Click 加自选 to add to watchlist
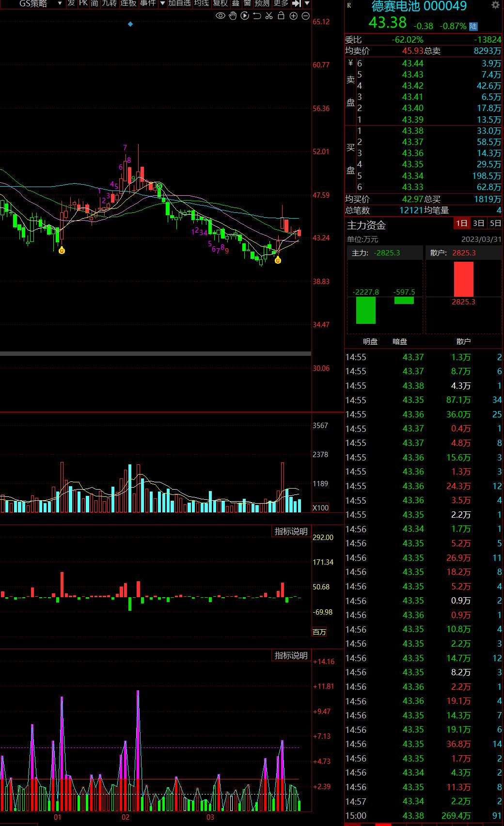This screenshot has height=826, width=504. 179,3
